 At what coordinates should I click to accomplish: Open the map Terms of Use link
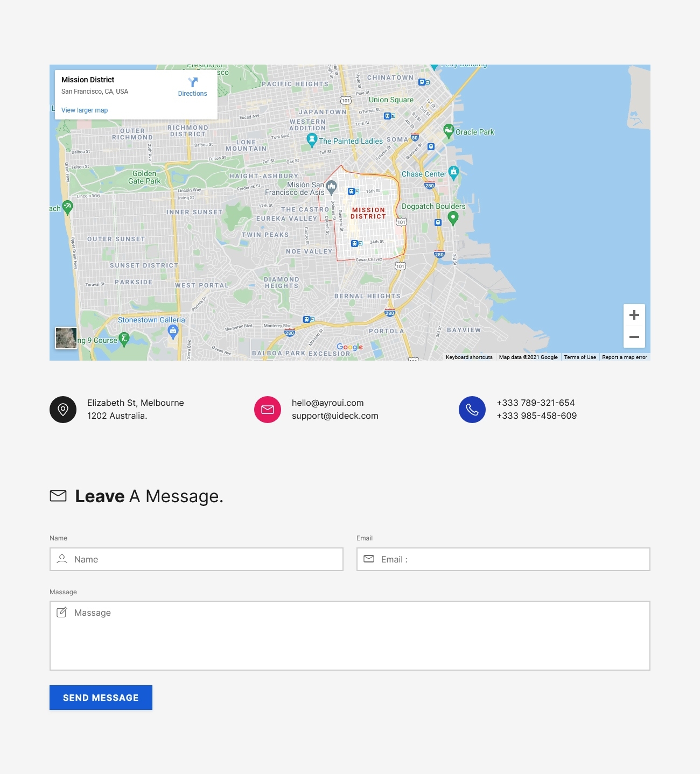[580, 357]
